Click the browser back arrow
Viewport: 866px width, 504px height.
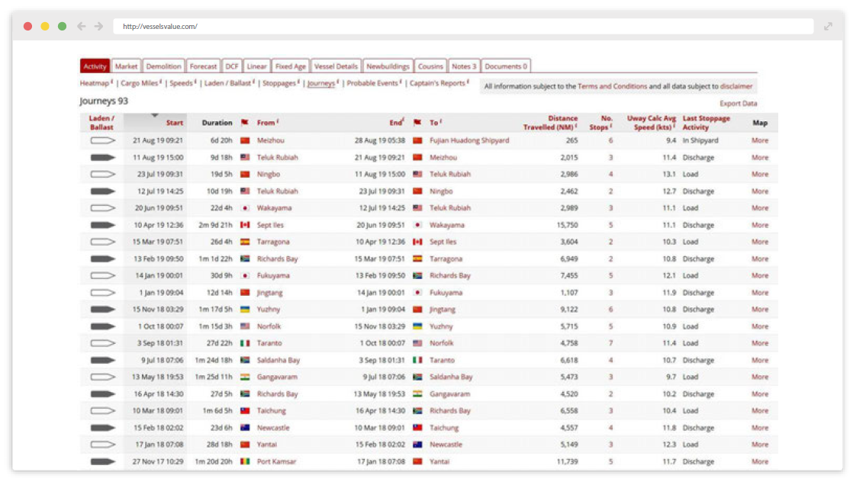[x=82, y=26]
